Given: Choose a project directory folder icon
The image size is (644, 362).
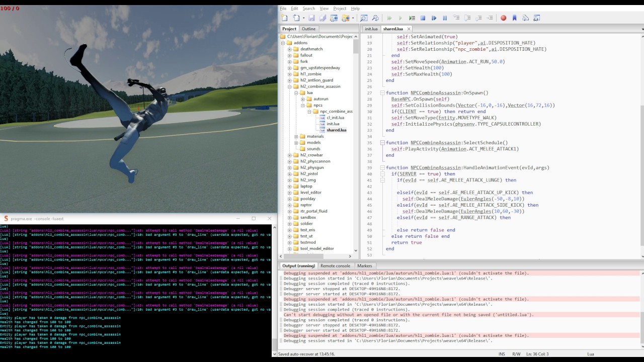Looking at the screenshot, I should click(x=345, y=18).
